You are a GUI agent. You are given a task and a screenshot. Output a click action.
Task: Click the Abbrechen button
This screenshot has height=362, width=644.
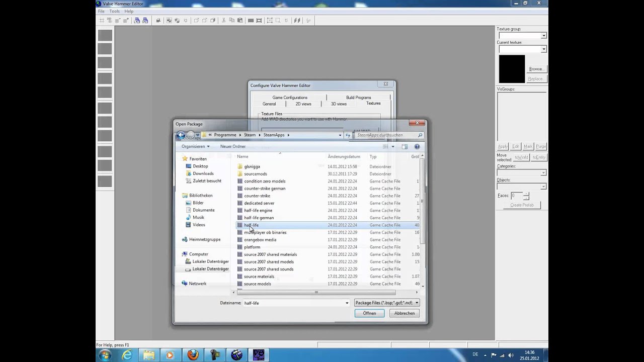point(405,313)
